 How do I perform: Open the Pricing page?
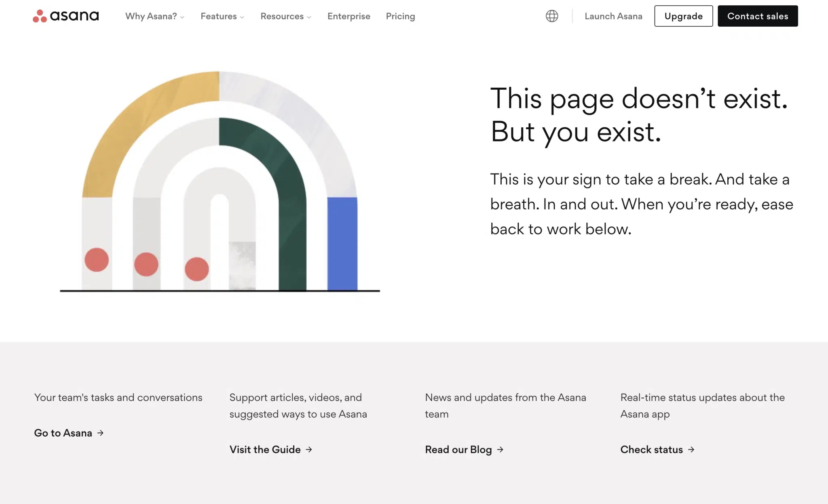click(400, 16)
